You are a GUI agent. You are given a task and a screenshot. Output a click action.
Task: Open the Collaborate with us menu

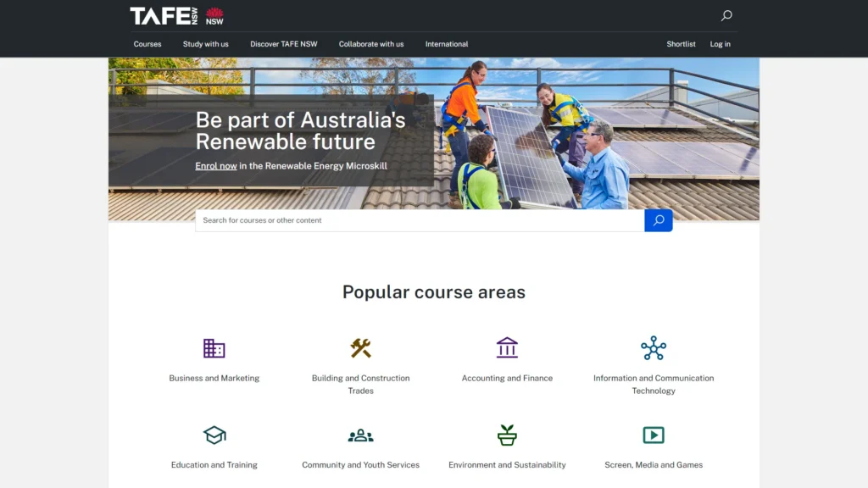click(x=371, y=44)
